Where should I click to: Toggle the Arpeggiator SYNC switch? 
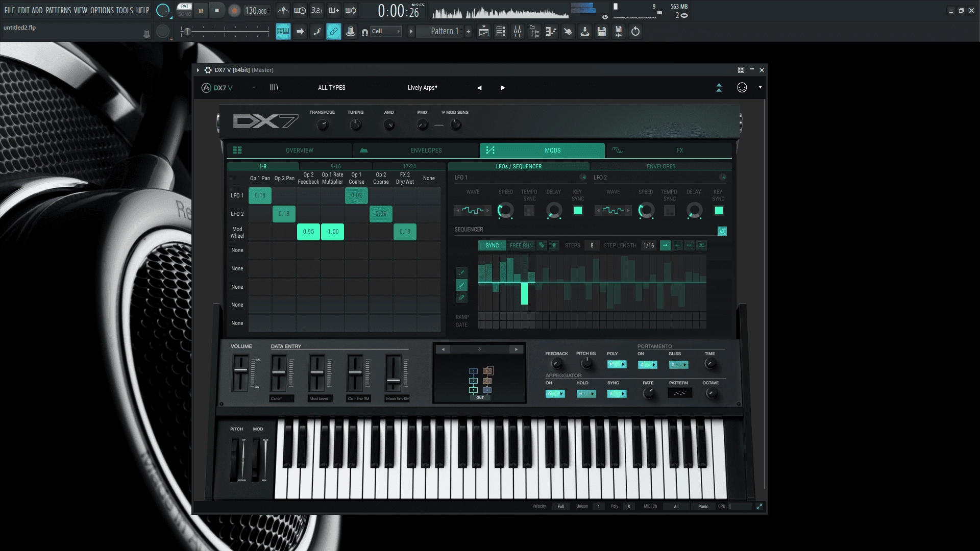tap(617, 394)
